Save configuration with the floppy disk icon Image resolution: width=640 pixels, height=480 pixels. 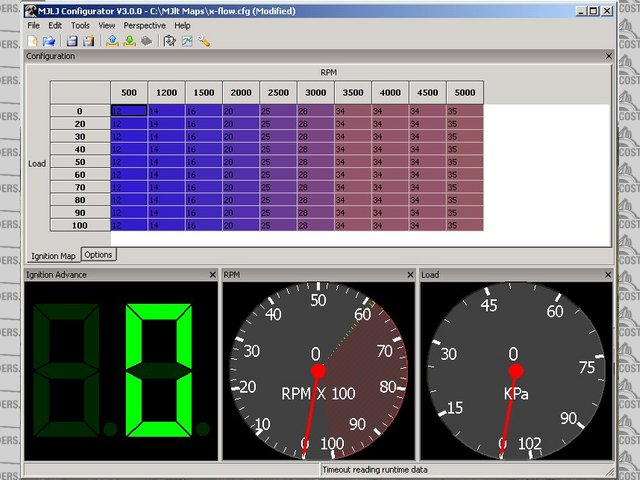(72, 41)
